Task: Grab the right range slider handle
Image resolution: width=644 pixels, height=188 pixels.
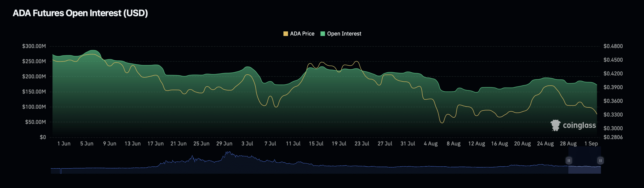Action: [600, 160]
